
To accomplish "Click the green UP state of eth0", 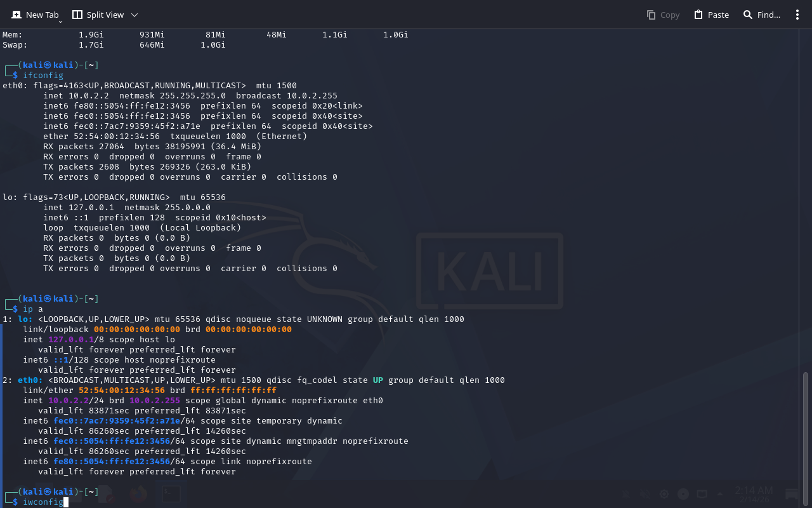I will pyautogui.click(x=377, y=380).
